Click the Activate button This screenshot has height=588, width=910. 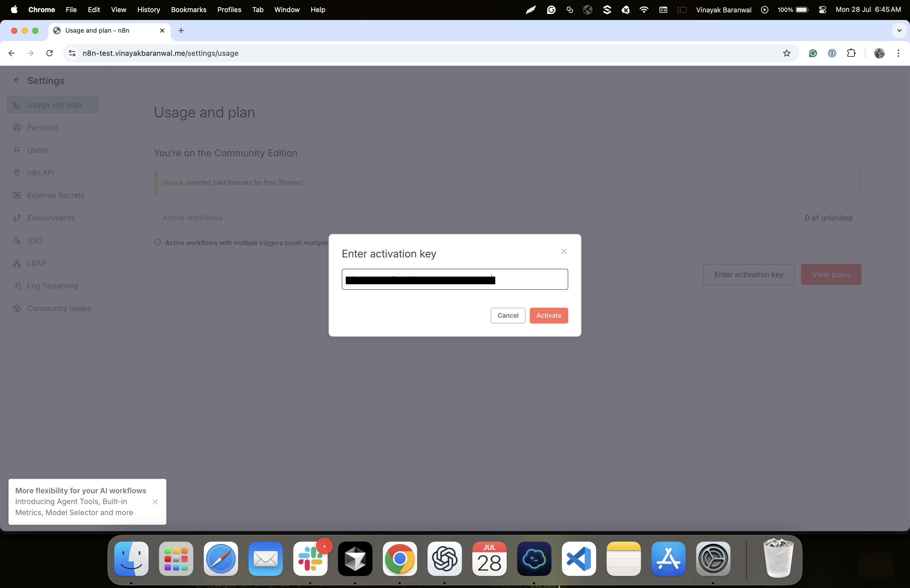pos(548,315)
